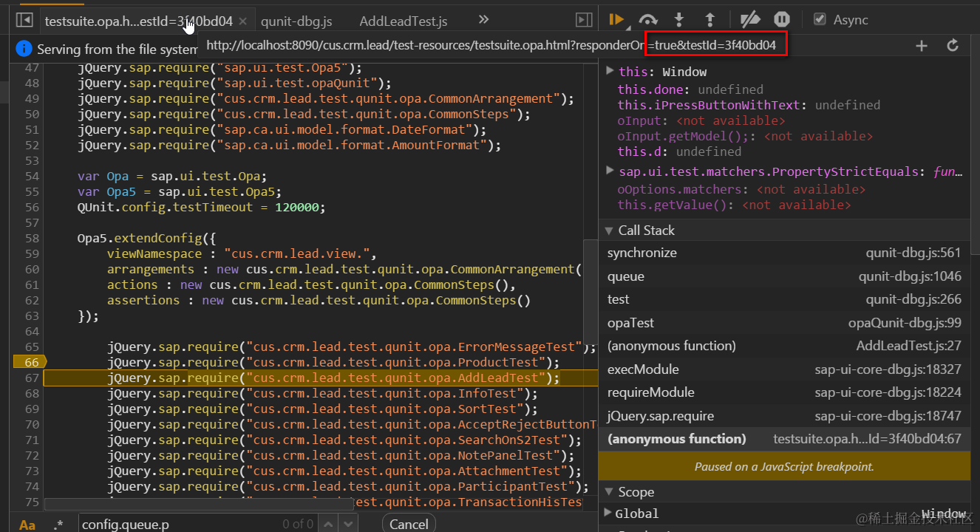Open the qunit-dbg.js:1046 source link
Viewport: 980px width, 532px height.
[910, 276]
